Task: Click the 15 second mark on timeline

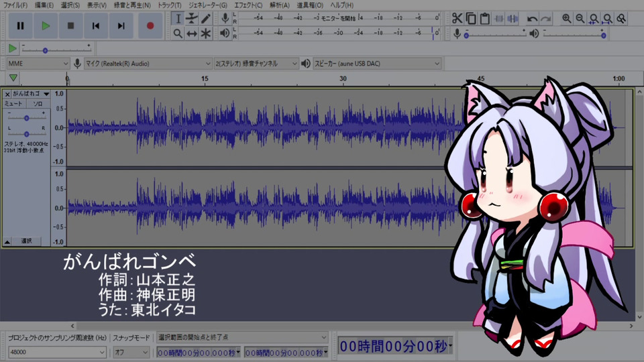Action: coord(205,78)
